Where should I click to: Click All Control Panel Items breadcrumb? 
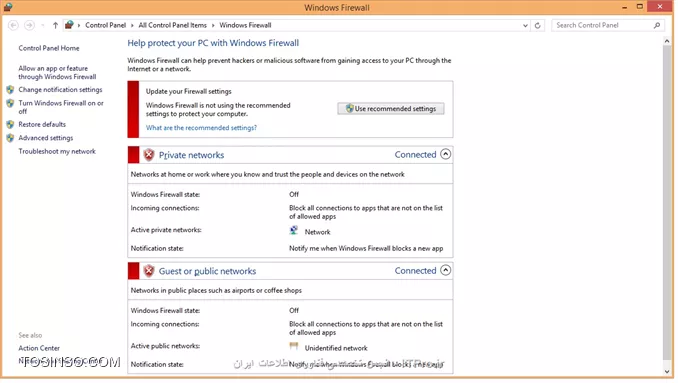173,26
